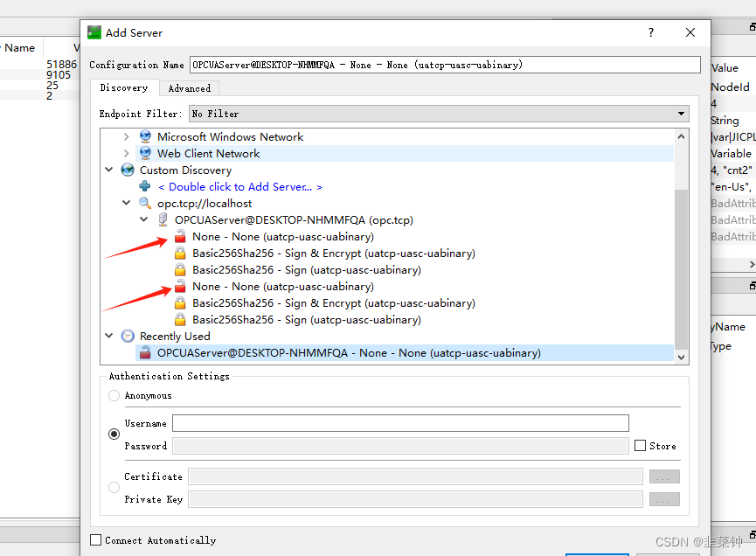Screen dimensions: 756x556
Task: Click the Certificate browse button
Action: click(664, 476)
